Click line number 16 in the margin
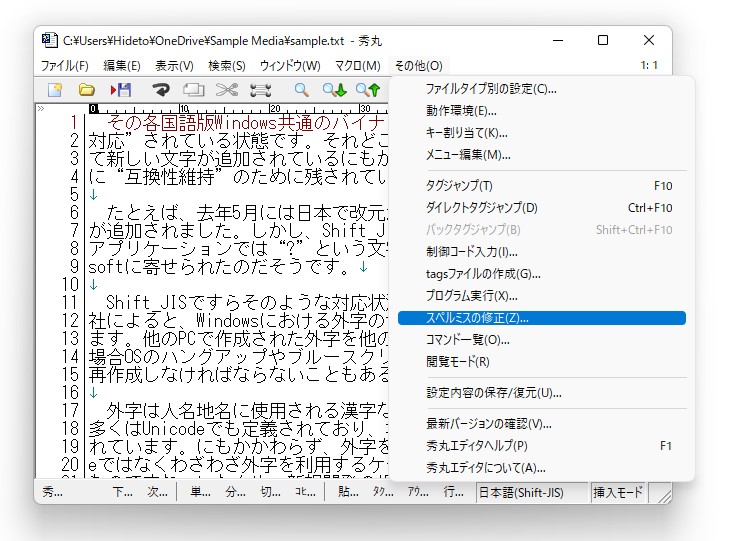Screen dimensions: 730x541 (70, 392)
